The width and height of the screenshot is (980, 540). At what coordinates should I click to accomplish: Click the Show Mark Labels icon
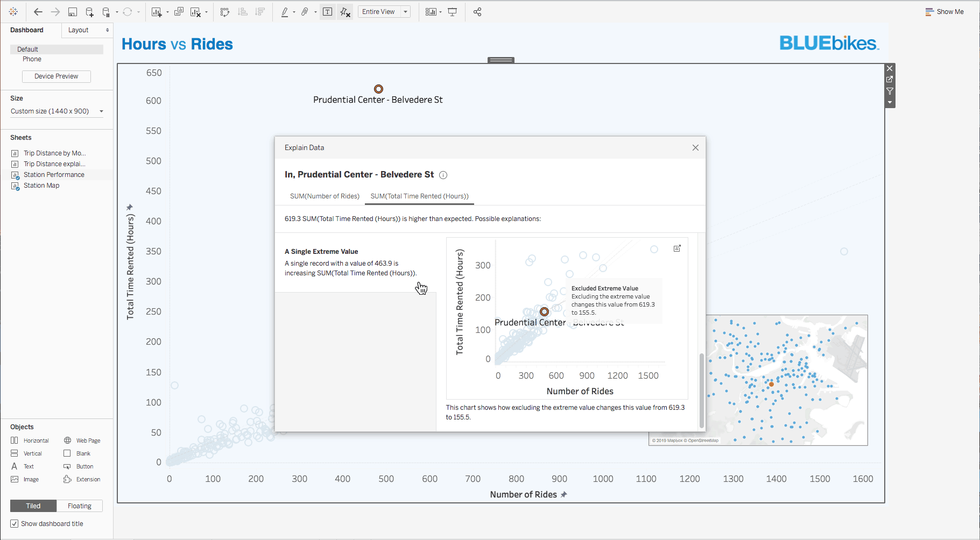[x=328, y=11]
